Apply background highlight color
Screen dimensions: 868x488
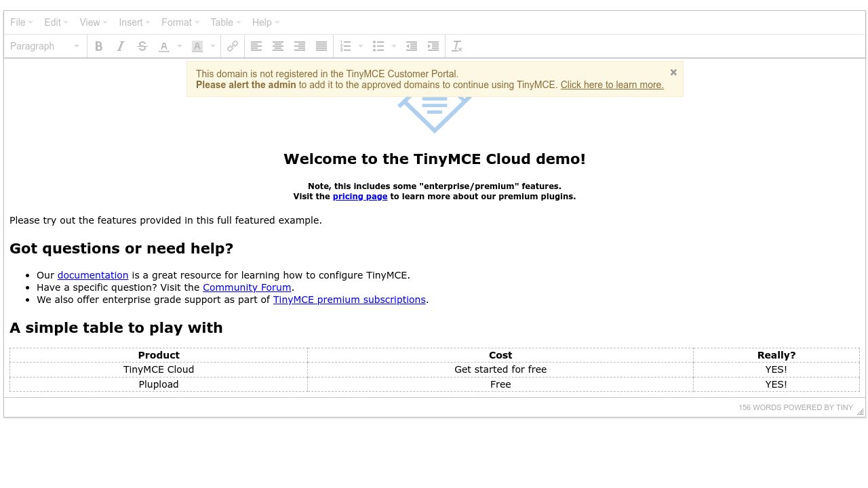[x=197, y=46]
